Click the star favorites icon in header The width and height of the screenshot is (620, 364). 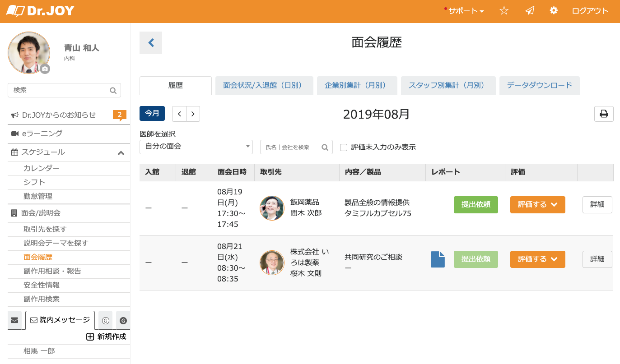point(504,11)
